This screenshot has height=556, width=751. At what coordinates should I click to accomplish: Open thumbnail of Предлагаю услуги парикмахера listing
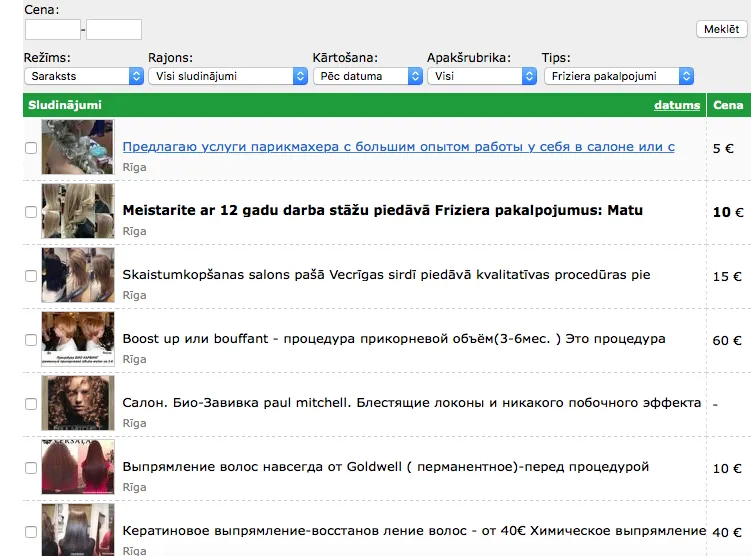pos(78,147)
